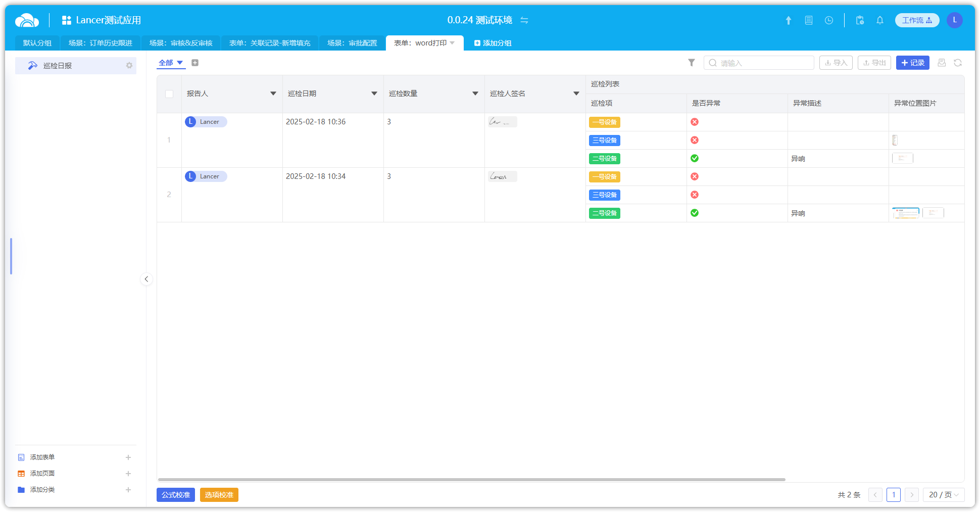Click the add view plus icon beside 全部
This screenshot has height=512, width=980.
pyautogui.click(x=195, y=63)
